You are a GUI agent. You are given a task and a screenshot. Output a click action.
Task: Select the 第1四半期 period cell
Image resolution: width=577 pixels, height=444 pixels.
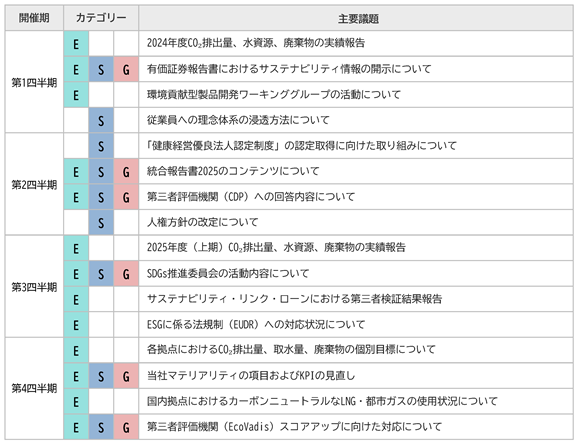34,82
